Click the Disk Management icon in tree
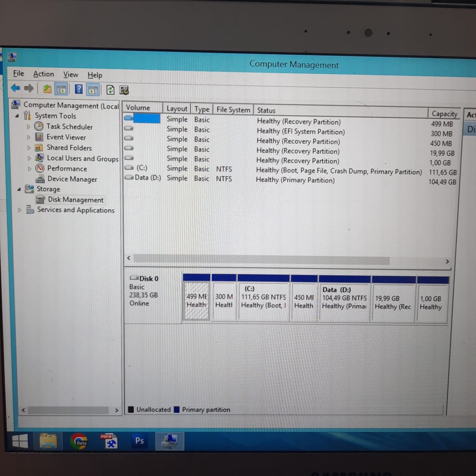Image resolution: width=476 pixels, height=476 pixels. click(x=40, y=199)
